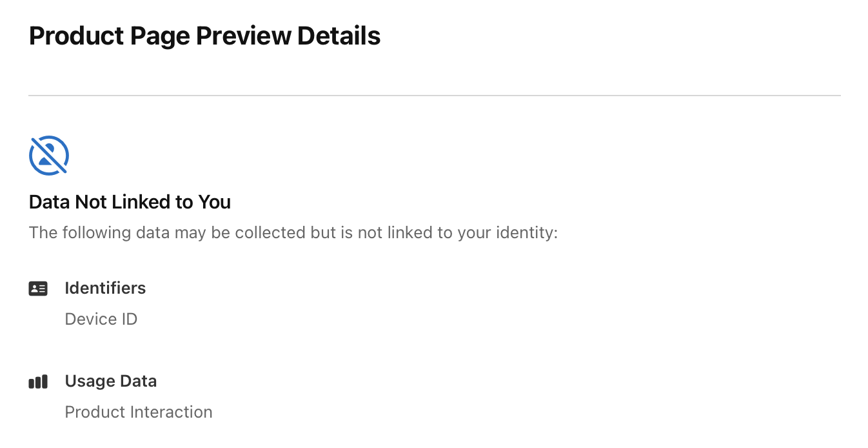Click the horizontal divider under the title

[x=435, y=96]
